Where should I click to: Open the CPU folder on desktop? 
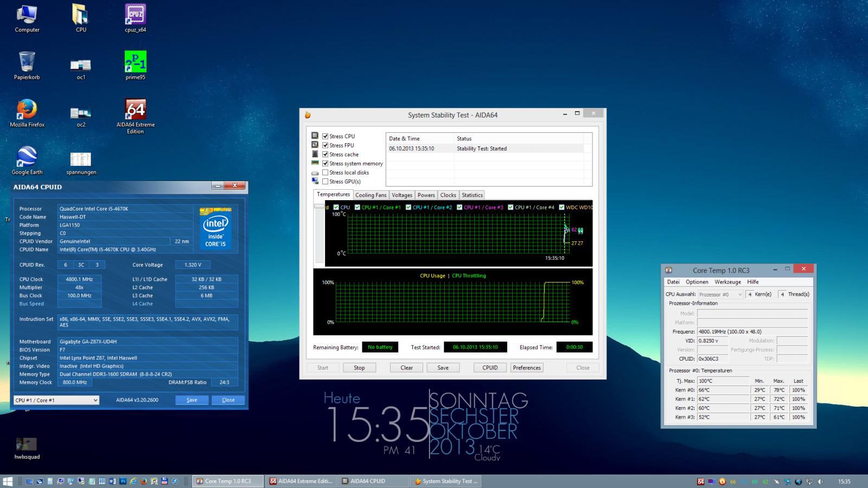[81, 18]
